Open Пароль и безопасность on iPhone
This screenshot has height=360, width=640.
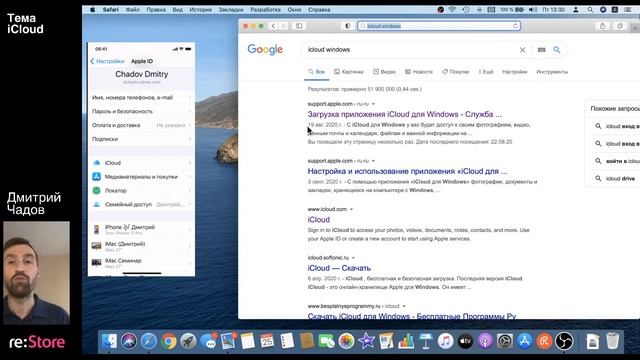pyautogui.click(x=141, y=111)
